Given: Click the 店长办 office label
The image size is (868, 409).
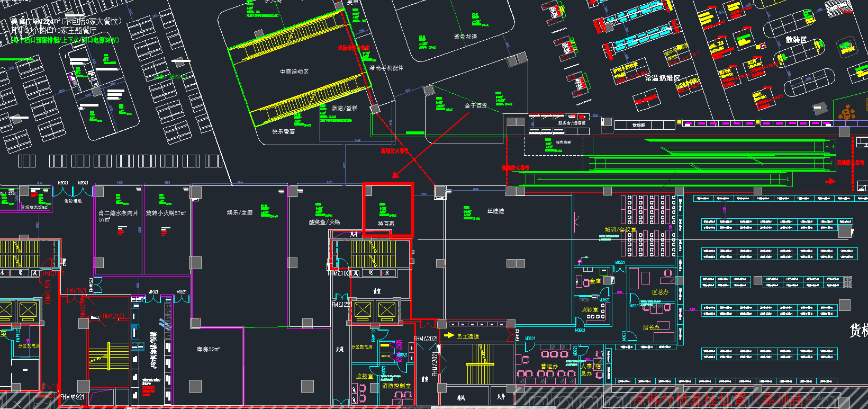Looking at the screenshot, I should point(651,327).
